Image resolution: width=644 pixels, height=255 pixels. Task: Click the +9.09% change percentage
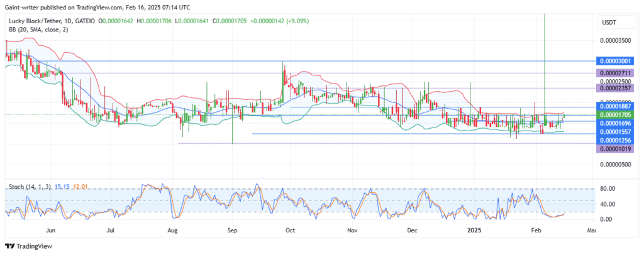click(x=299, y=21)
